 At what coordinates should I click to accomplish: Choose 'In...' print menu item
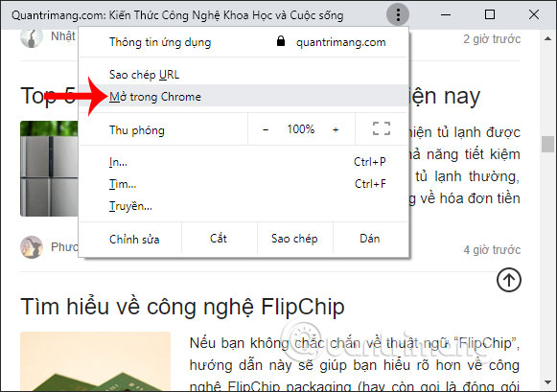point(244,162)
